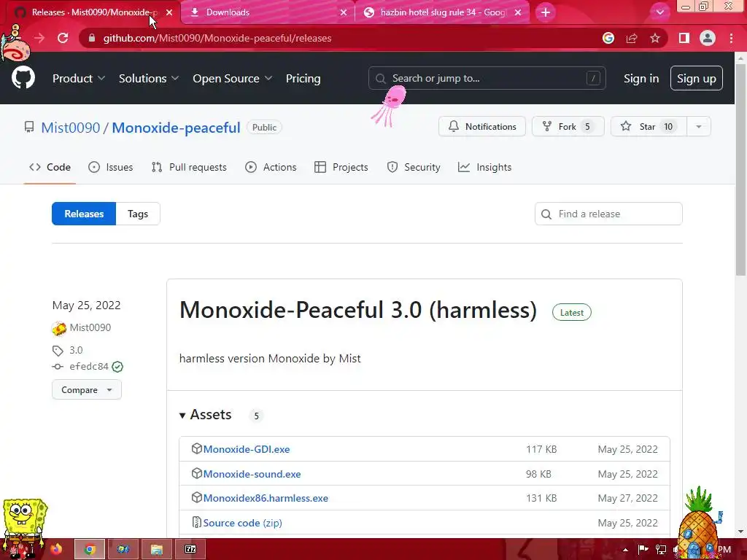Switch to the hazbin hotel Google tab

(442, 12)
